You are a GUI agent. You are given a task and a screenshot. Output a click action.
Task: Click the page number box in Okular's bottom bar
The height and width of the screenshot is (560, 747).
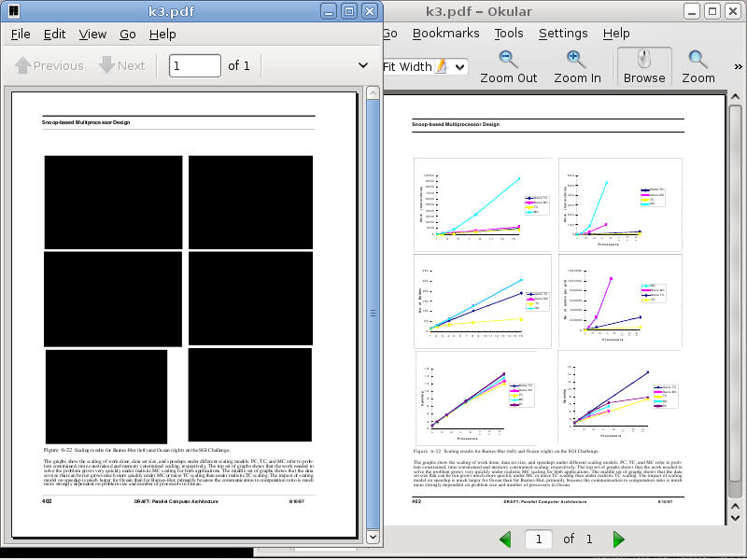tap(538, 539)
